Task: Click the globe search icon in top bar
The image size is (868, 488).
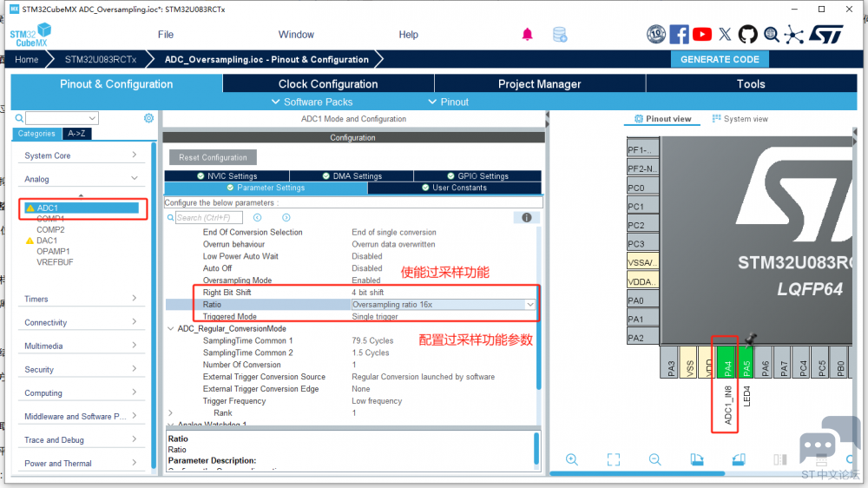Action: click(x=771, y=35)
